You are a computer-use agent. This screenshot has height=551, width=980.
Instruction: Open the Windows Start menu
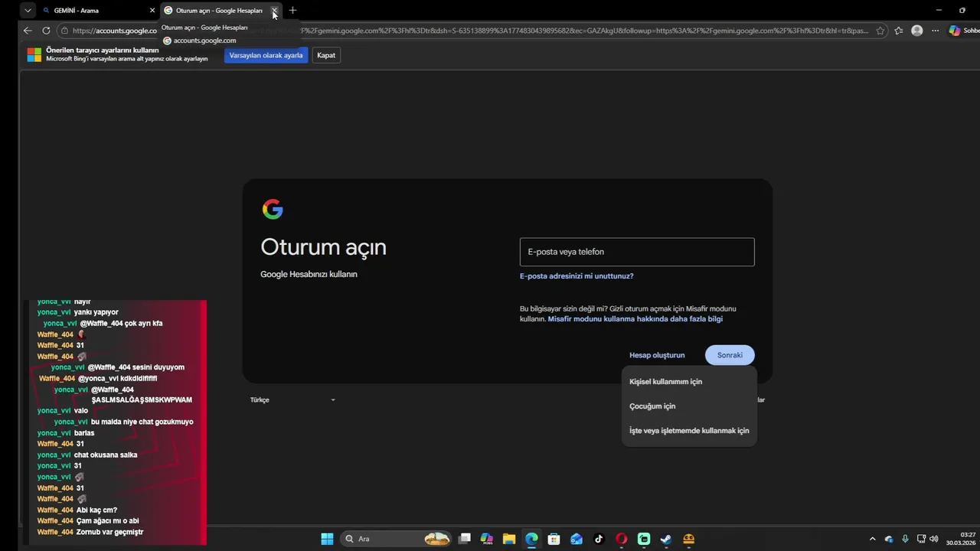click(327, 539)
